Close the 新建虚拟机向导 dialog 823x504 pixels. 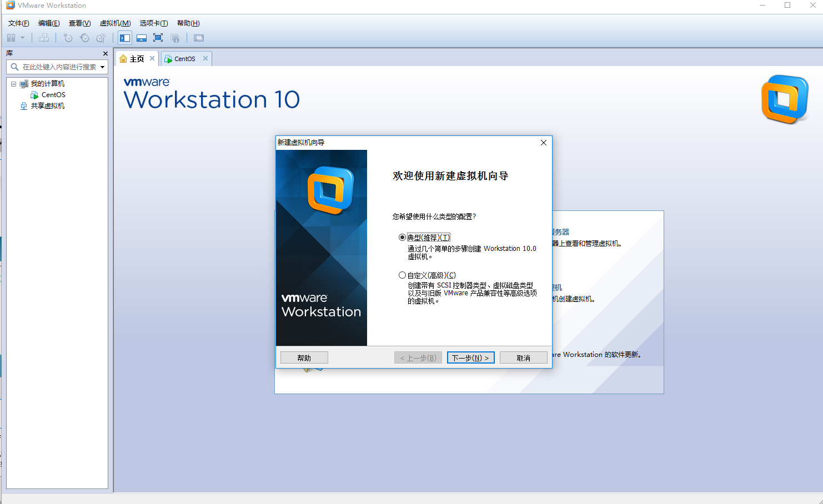coord(544,143)
